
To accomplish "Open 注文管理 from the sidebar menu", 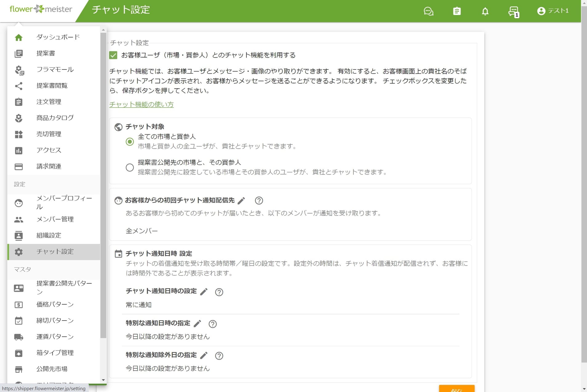I will (54, 102).
